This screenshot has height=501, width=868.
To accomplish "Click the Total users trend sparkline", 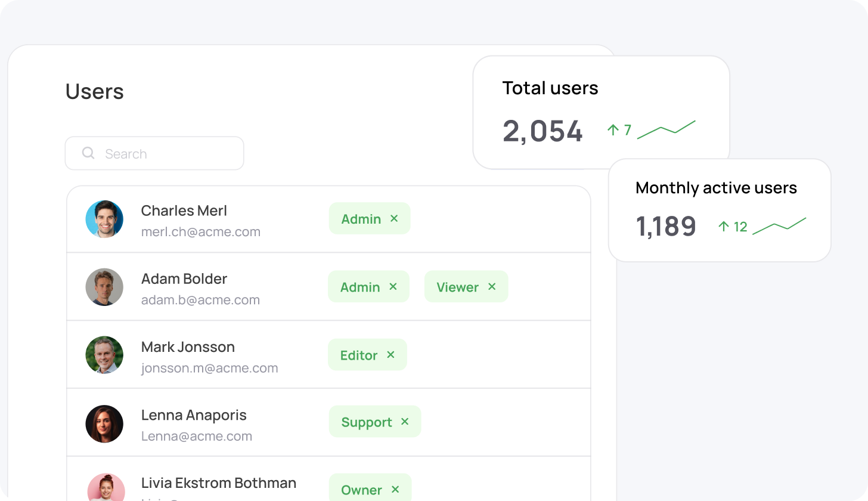I will (666, 129).
